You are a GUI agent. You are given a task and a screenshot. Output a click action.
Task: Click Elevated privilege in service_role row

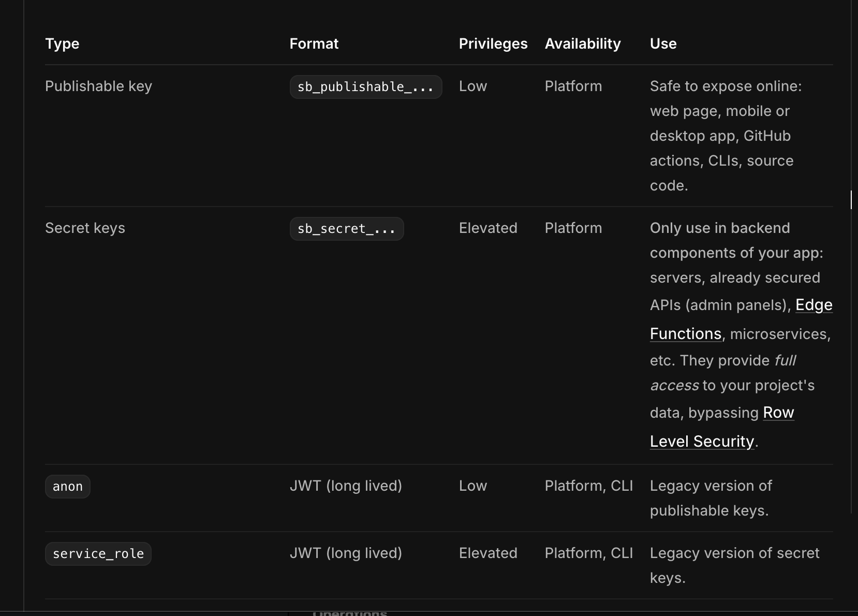point(488,553)
